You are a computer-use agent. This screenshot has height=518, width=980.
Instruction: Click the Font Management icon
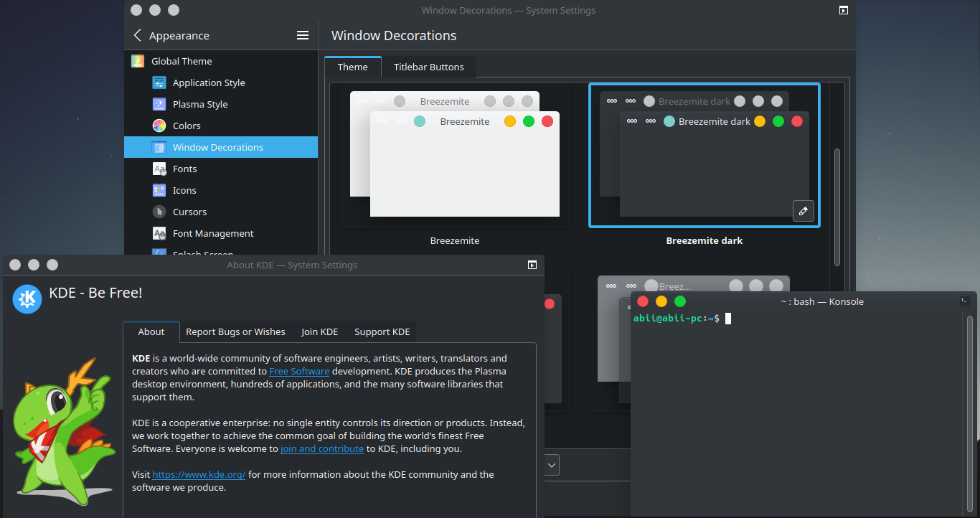pyautogui.click(x=159, y=233)
